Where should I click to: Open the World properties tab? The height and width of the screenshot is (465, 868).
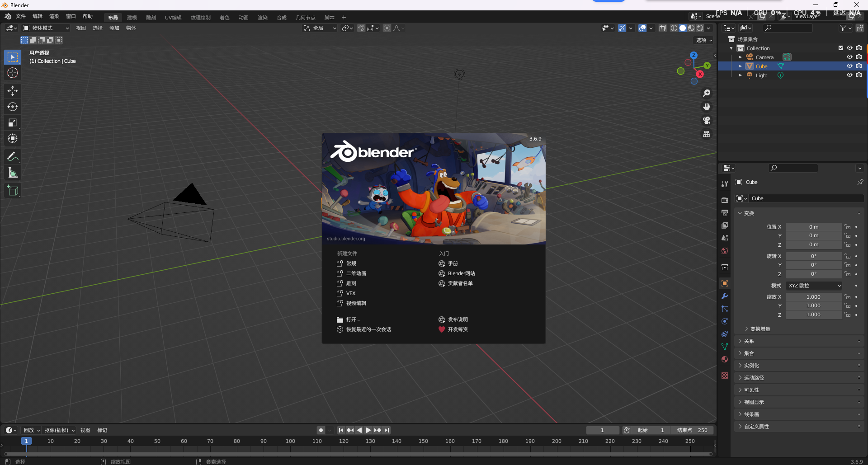(725, 251)
